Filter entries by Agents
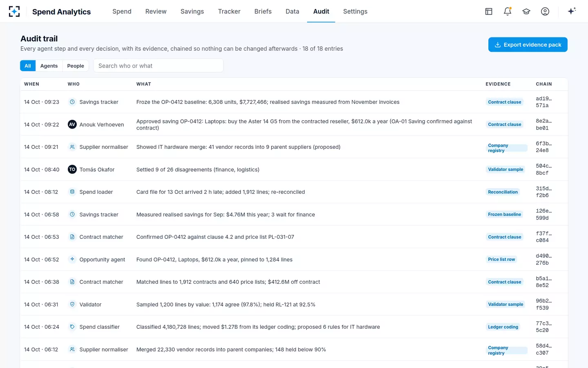588x368 pixels. click(x=49, y=66)
